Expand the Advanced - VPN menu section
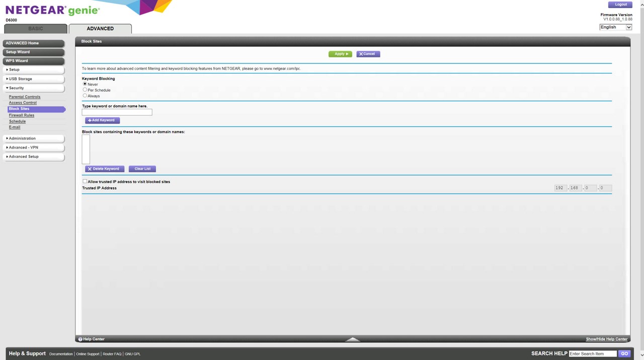The height and width of the screenshot is (360, 644). [x=34, y=148]
